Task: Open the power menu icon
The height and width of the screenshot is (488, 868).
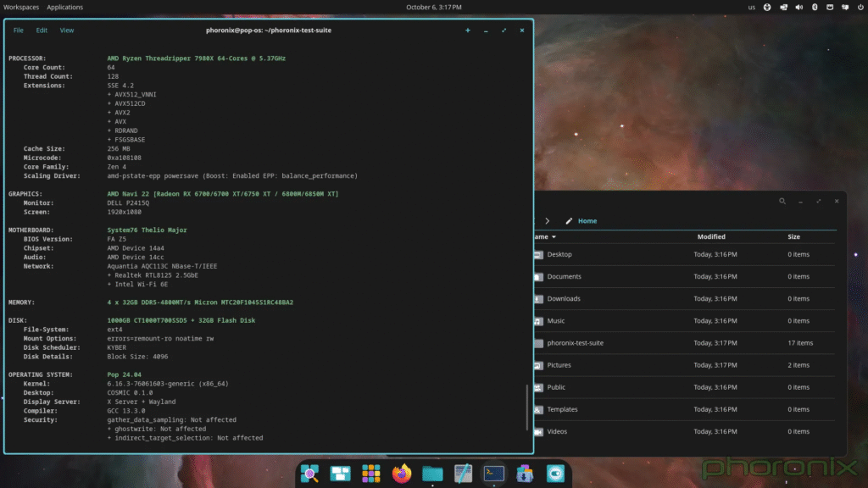Action: 856,8
